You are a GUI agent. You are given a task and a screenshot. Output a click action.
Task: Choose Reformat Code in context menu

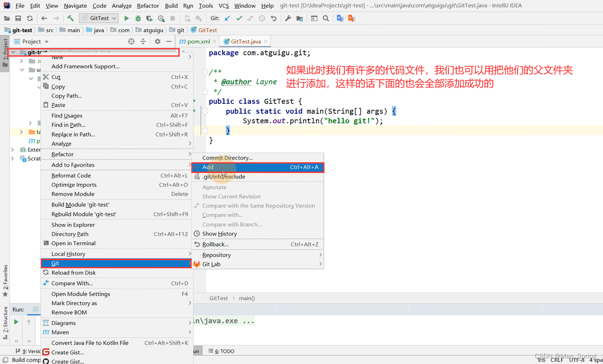tap(116, 175)
